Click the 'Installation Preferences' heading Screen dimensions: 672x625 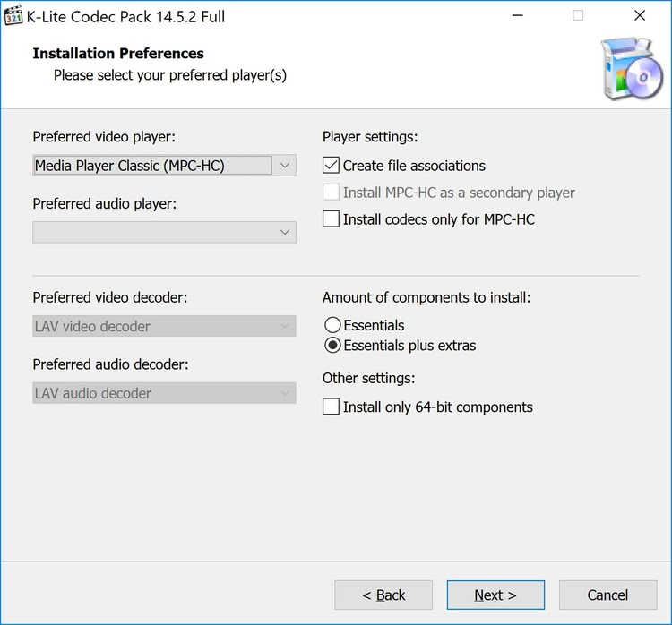coord(118,53)
